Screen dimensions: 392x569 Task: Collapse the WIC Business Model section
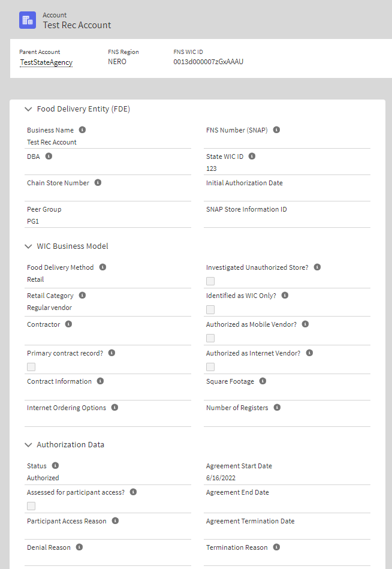pos(29,246)
